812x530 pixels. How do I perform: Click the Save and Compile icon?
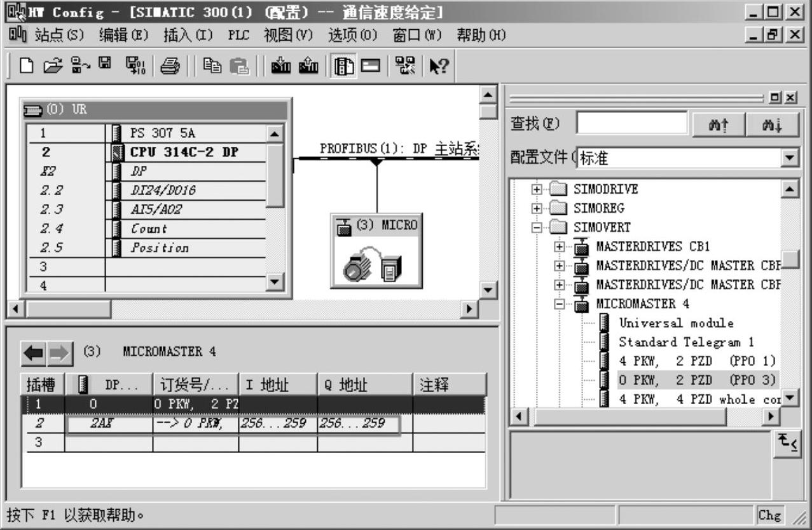pyautogui.click(x=134, y=66)
